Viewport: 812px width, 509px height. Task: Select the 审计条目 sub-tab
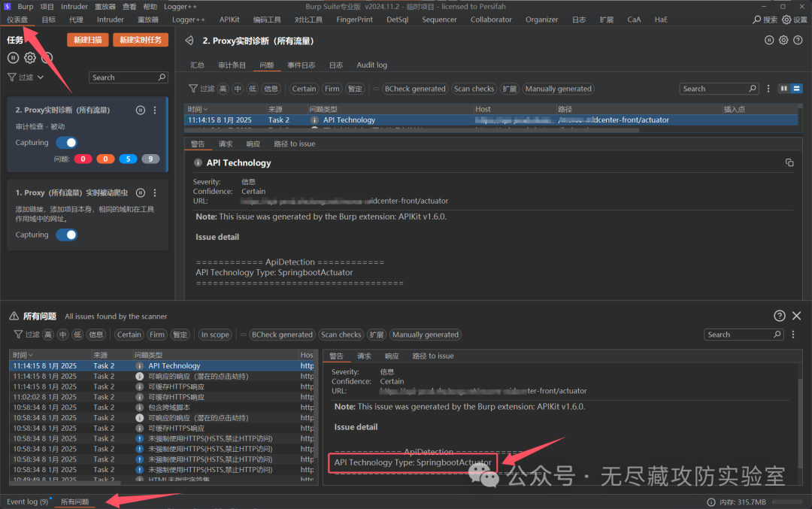pyautogui.click(x=232, y=65)
